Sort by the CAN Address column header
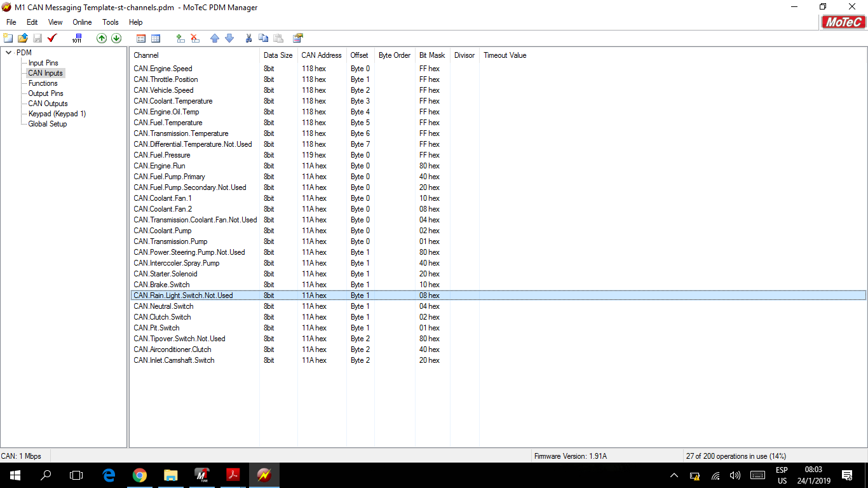Image resolution: width=868 pixels, height=488 pixels. click(322, 55)
